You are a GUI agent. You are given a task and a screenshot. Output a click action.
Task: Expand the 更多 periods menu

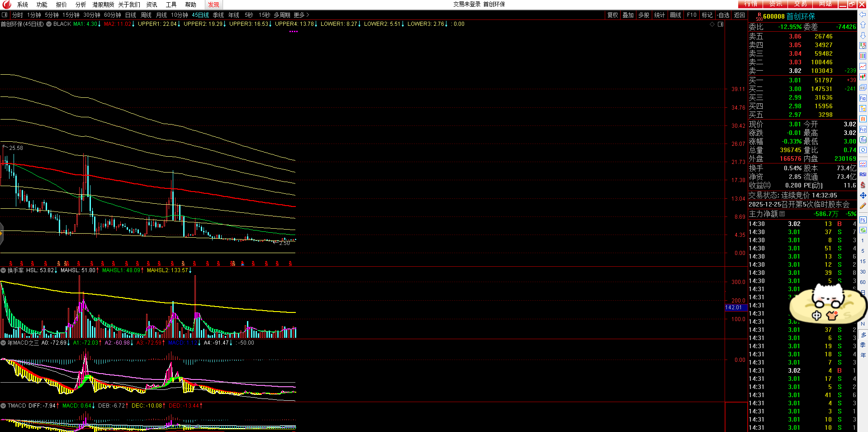click(x=301, y=15)
